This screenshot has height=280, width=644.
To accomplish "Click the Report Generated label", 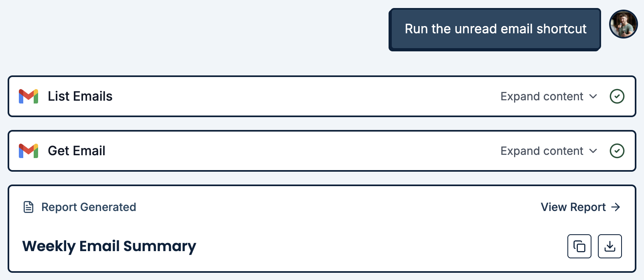I will [x=89, y=207].
